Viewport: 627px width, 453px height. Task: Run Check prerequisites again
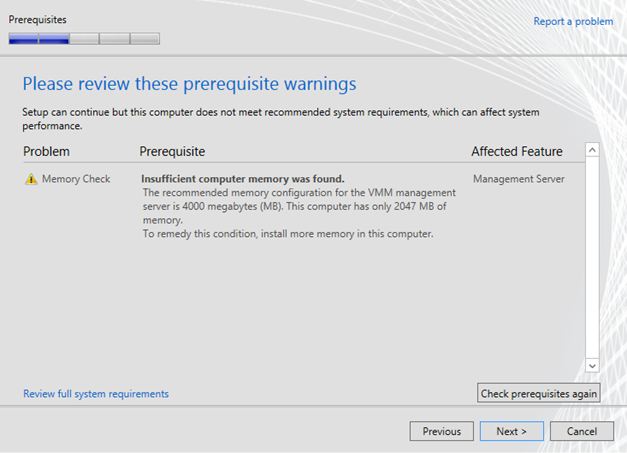point(539,393)
